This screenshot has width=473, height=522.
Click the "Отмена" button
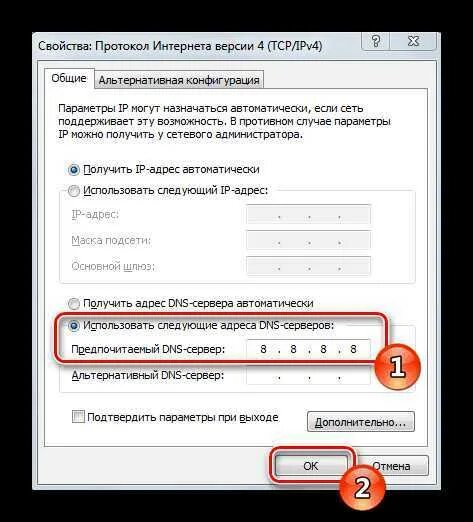coord(391,466)
